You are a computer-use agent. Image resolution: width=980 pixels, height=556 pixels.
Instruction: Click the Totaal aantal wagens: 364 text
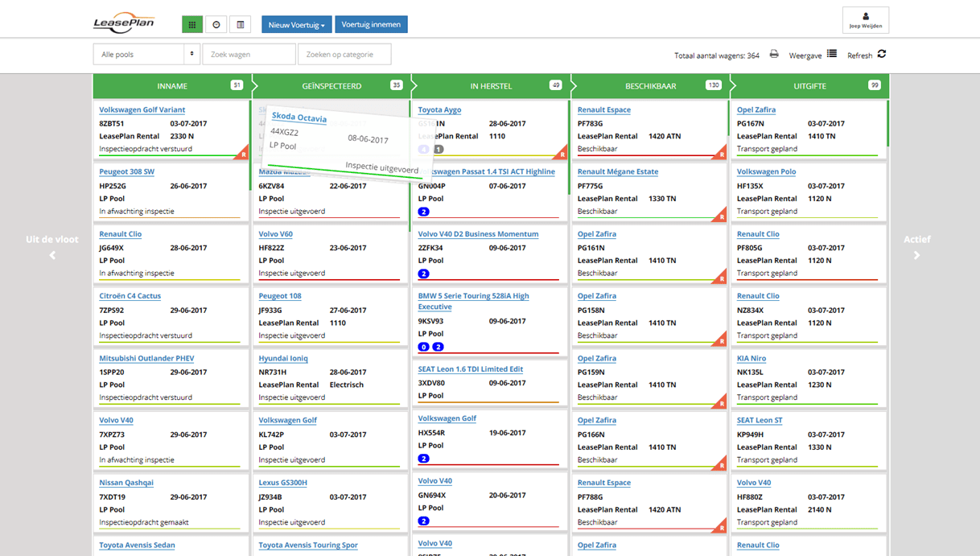click(x=717, y=56)
